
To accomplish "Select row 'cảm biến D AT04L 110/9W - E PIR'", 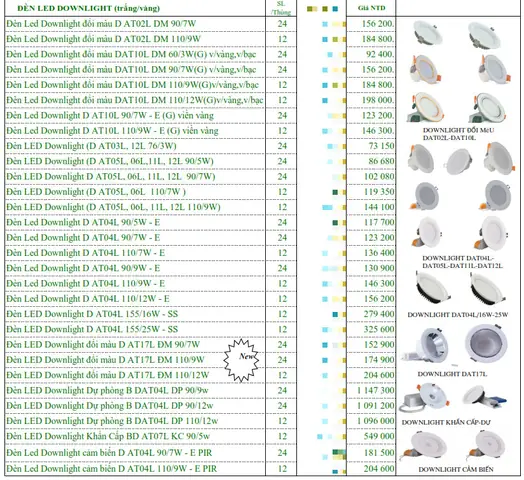I will pos(111,469).
